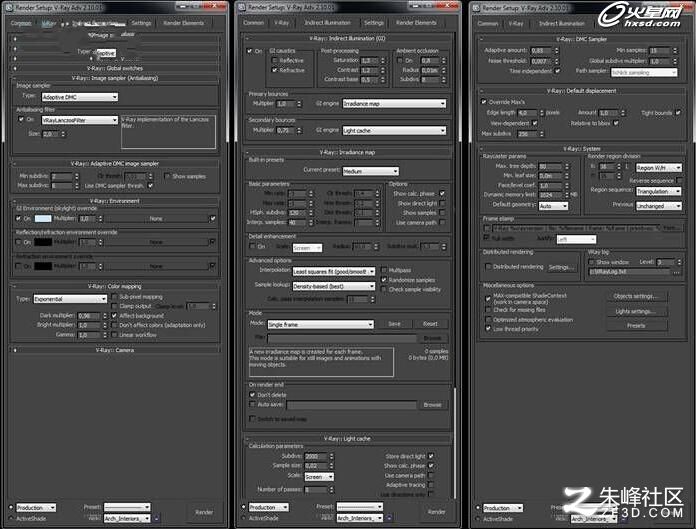Toggle Affect background in Color mapping
Viewport: 696px width, 529px height.
click(x=115, y=316)
